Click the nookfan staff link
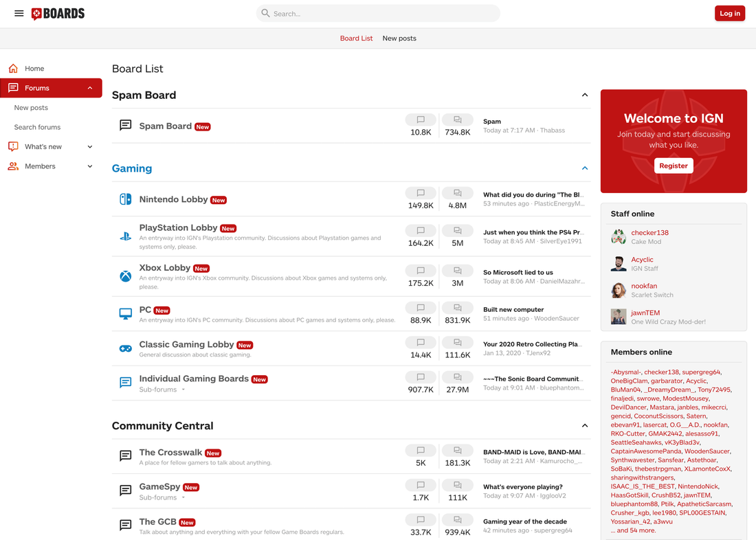Screen dimensions: 756x540 pos(646,286)
